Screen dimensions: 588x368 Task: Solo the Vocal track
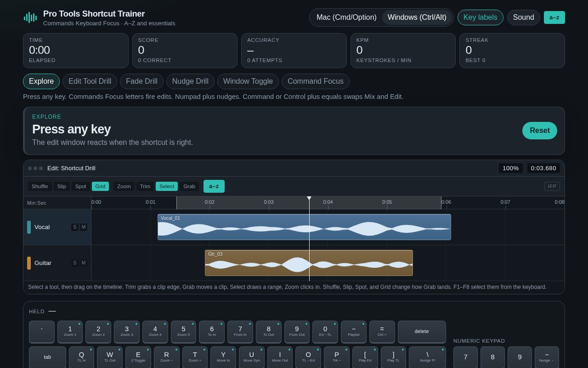(75, 227)
